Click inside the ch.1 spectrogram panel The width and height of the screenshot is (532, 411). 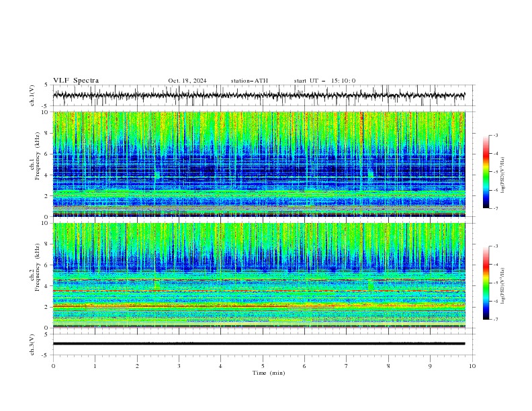point(259,164)
